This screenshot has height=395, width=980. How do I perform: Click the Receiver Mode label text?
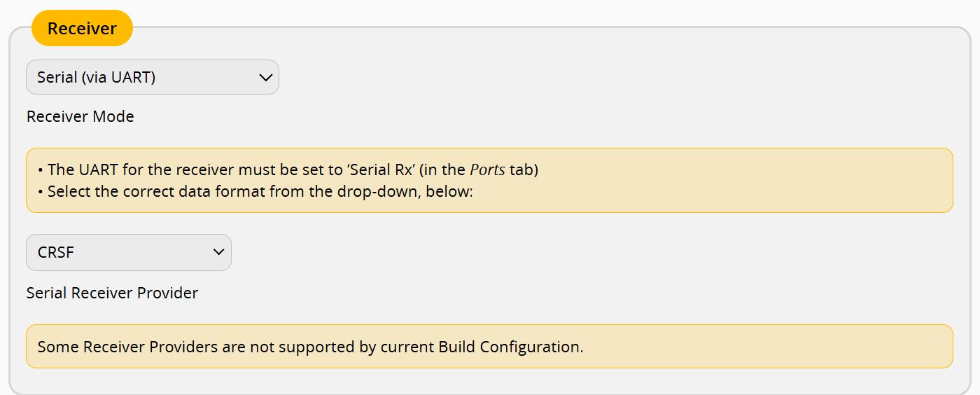pyautogui.click(x=80, y=116)
